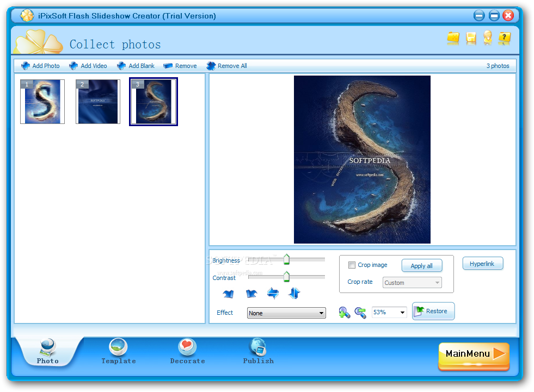Open project folder icon in header
534x392 pixels.
pyautogui.click(x=453, y=39)
